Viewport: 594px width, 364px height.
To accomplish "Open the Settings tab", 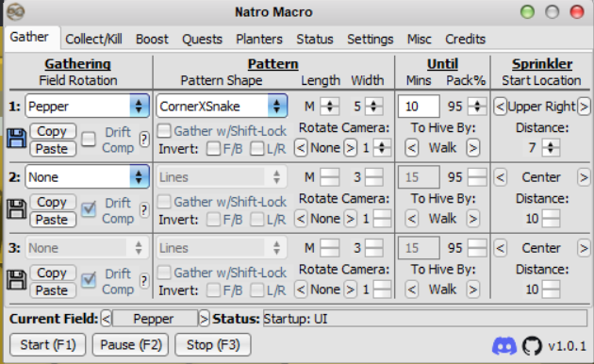I will click(371, 39).
